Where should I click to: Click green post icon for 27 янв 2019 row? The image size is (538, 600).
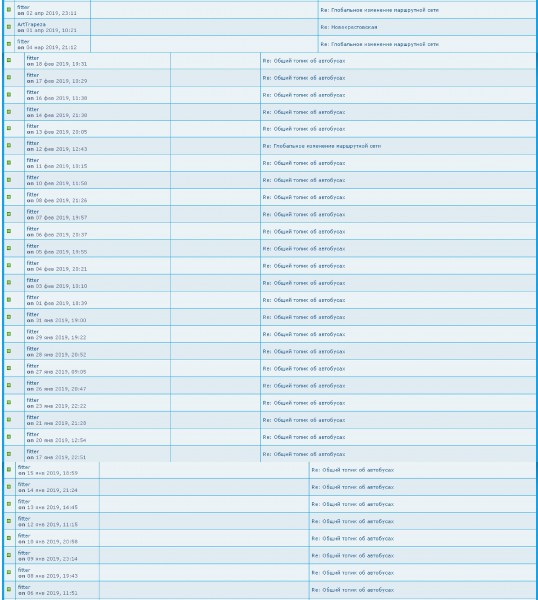click(x=9, y=368)
